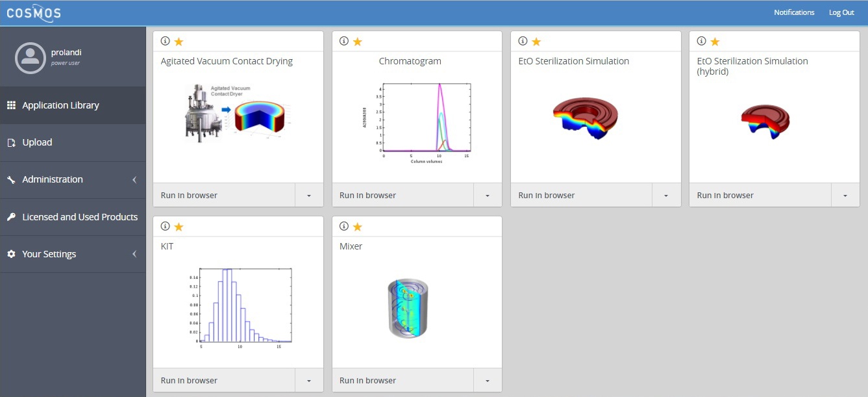Click the Agitated Vacuum Contact Drying title
The height and width of the screenshot is (397, 868).
click(x=227, y=61)
